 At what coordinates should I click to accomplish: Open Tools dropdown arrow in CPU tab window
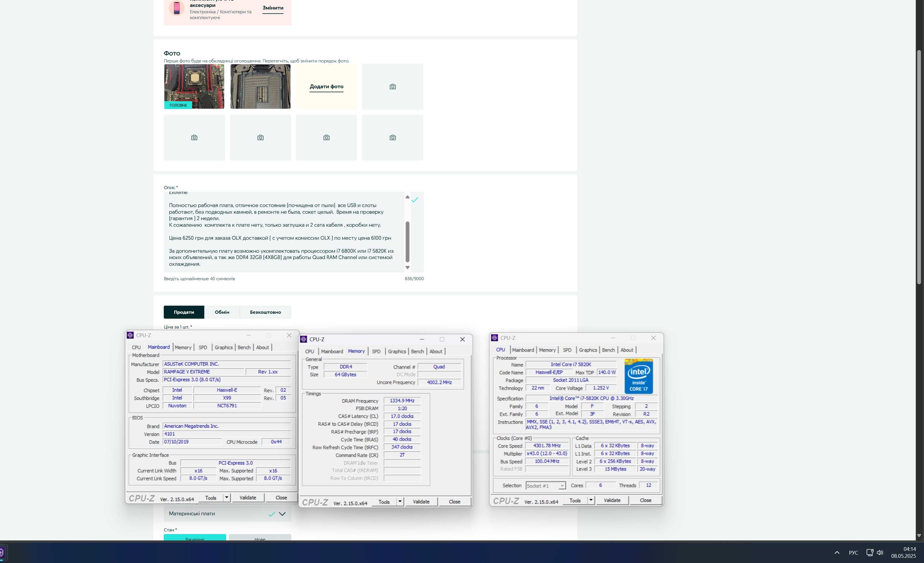[591, 500]
